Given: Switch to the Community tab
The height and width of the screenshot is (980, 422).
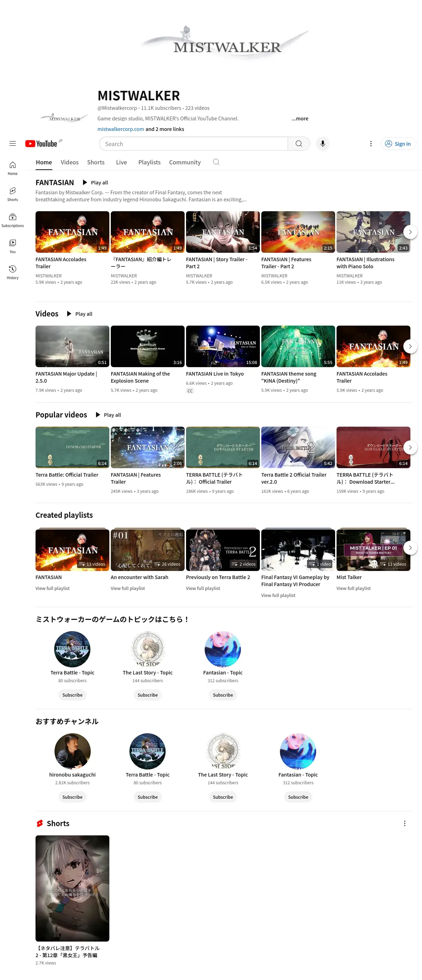Looking at the screenshot, I should coord(185,162).
